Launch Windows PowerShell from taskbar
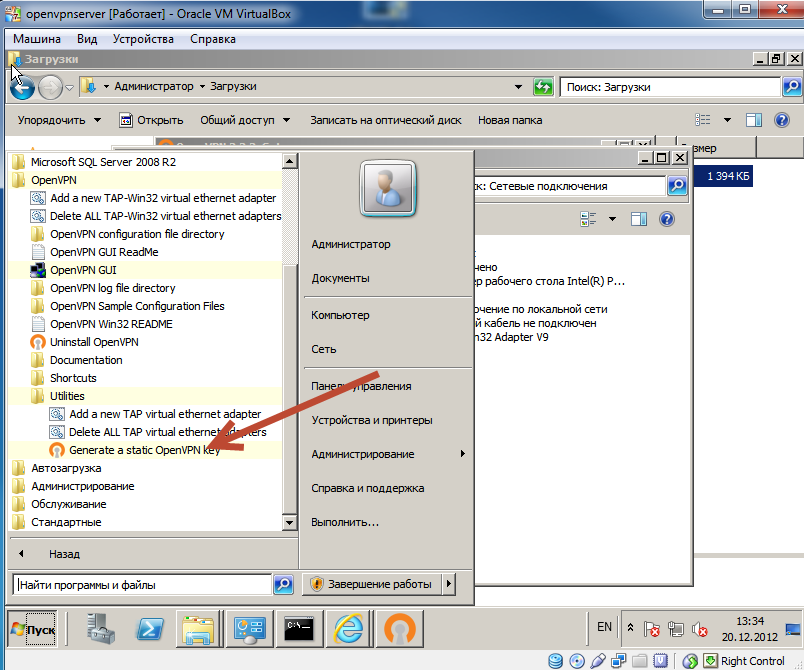The height and width of the screenshot is (670, 804). 149,629
